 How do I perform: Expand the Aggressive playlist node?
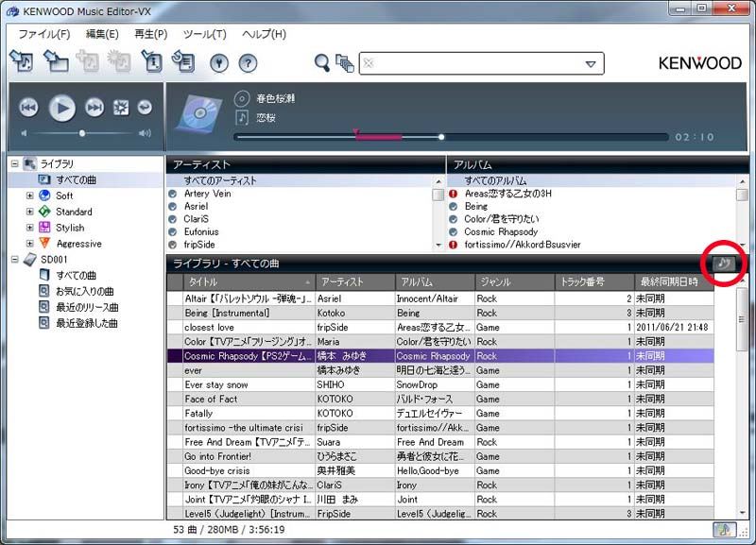30,244
